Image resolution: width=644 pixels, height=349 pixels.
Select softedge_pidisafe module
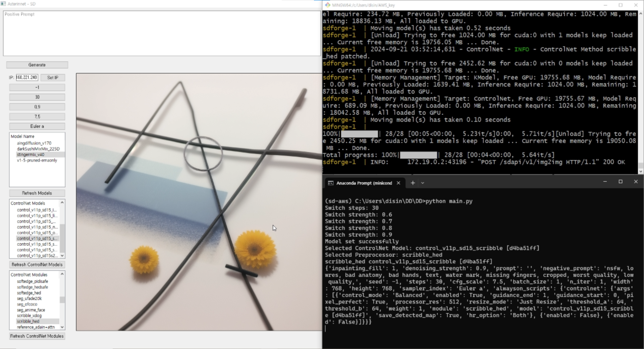click(x=33, y=281)
